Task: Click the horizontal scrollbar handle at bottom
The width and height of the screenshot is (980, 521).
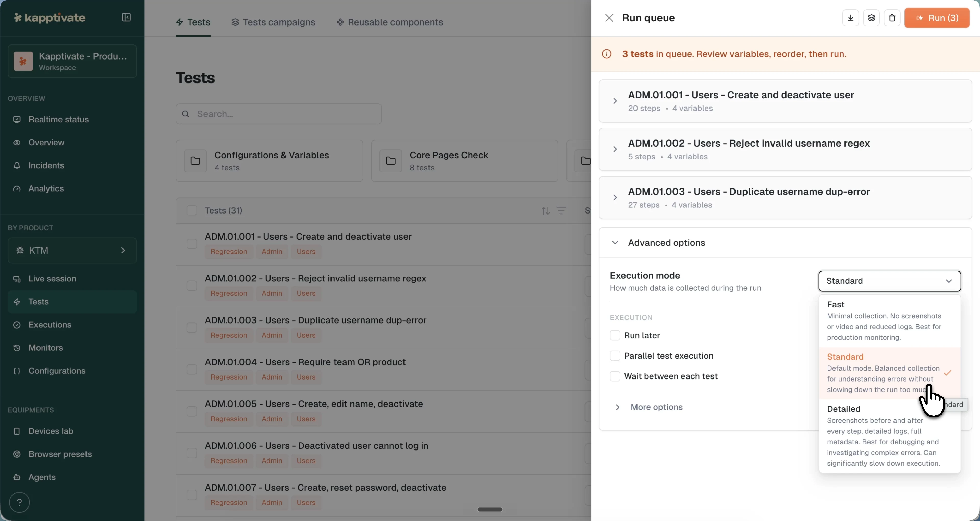Action: pos(490,510)
